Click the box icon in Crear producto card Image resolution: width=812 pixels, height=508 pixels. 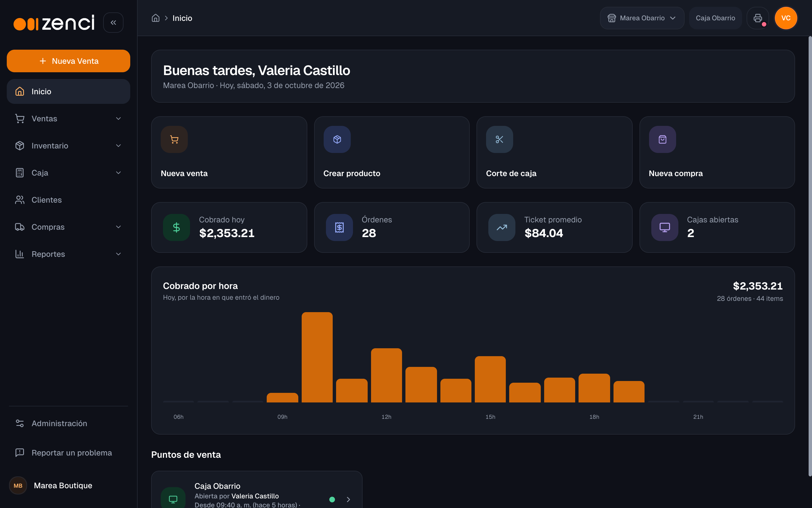coord(337,139)
